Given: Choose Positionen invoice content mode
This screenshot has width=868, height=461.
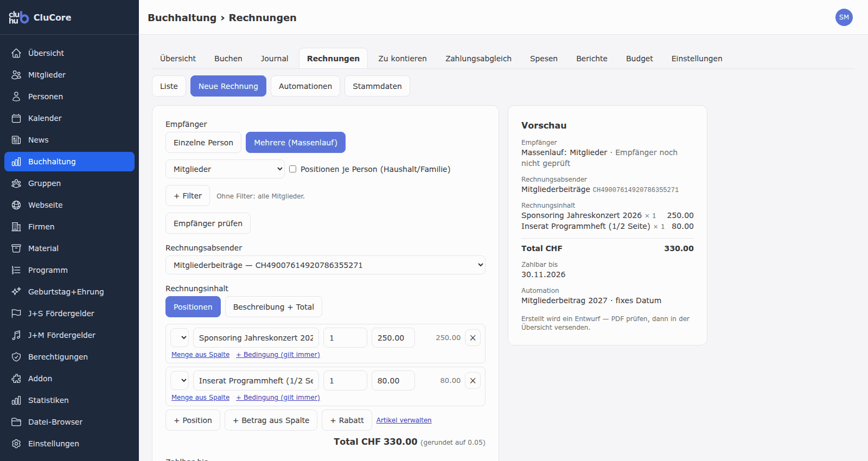Looking at the screenshot, I should pyautogui.click(x=193, y=307).
